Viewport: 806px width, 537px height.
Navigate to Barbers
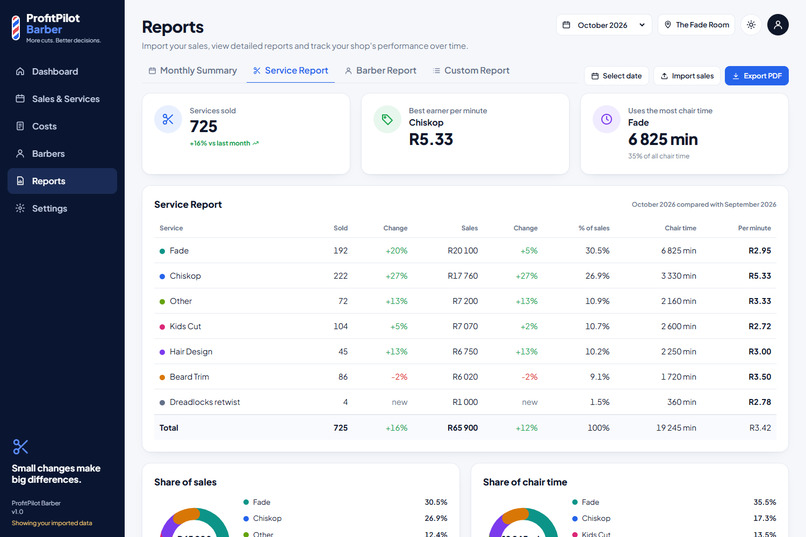pos(62,154)
